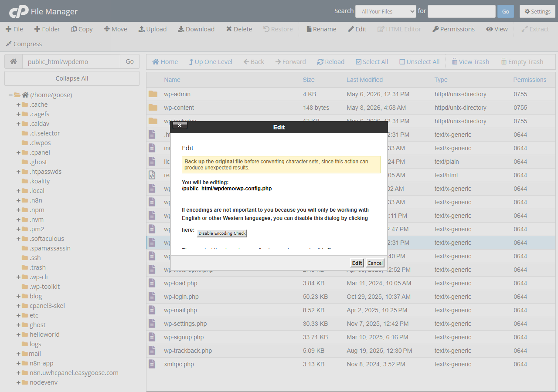
Task: Select the wp-trackback.php file name
Action: point(188,351)
